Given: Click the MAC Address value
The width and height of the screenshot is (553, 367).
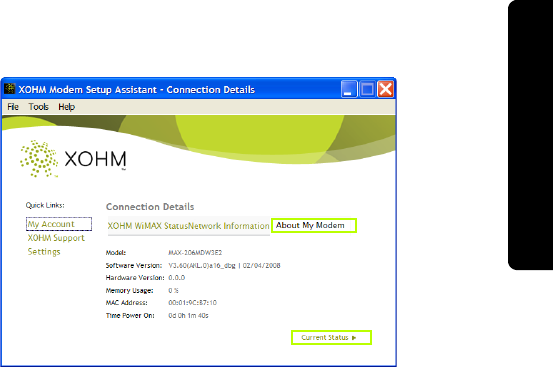Looking at the screenshot, I should pyautogui.click(x=193, y=303).
